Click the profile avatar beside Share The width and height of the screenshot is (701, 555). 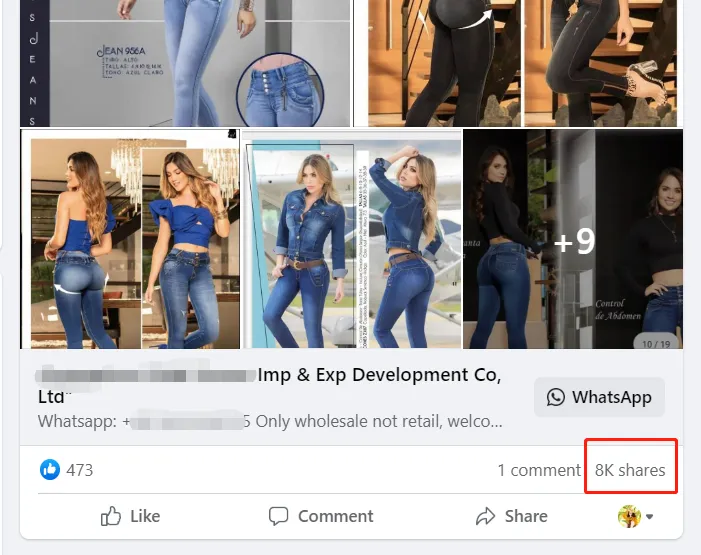click(x=629, y=516)
